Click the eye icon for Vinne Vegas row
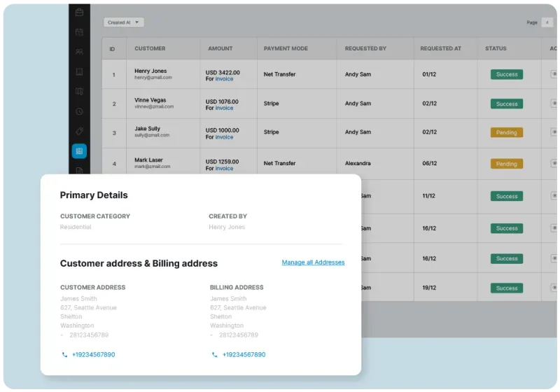Image resolution: width=560 pixels, height=392 pixels. (554, 104)
